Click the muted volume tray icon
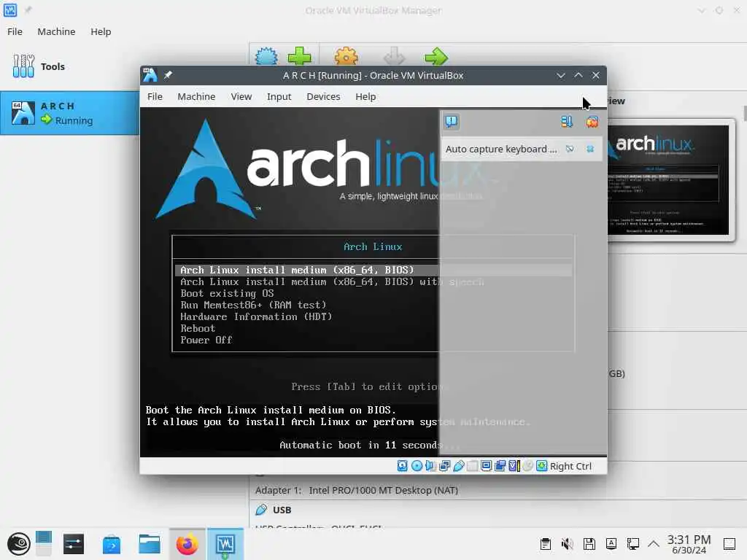 pos(567,544)
